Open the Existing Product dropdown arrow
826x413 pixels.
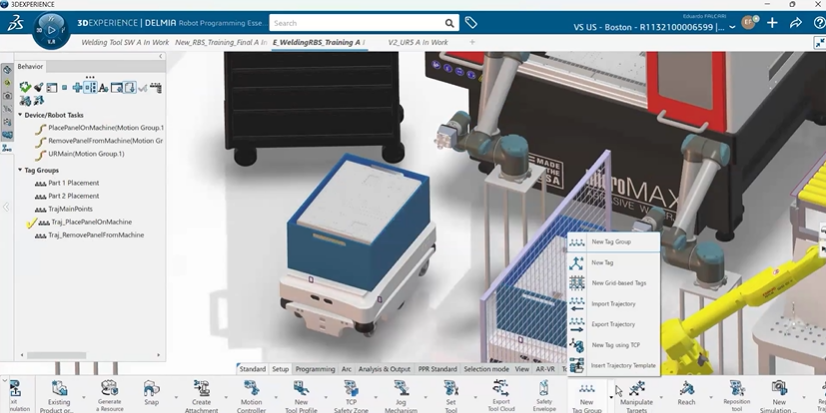(83, 398)
